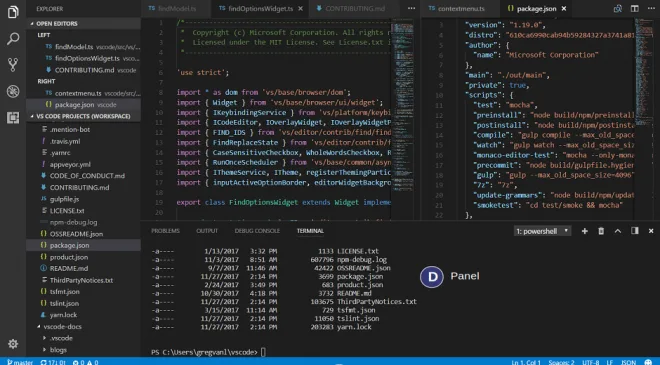Select package.json in Open Editors RIGHT group
The image size is (660, 365).
(x=83, y=104)
